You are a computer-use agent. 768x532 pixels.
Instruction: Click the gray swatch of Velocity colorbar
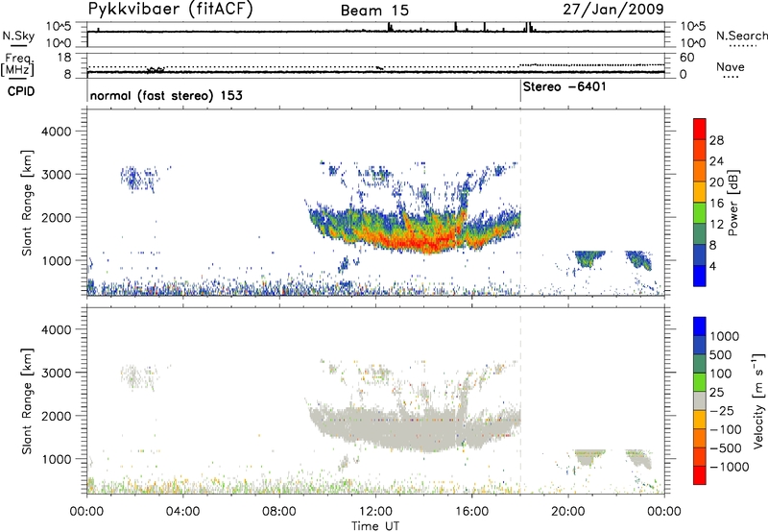(x=700, y=401)
